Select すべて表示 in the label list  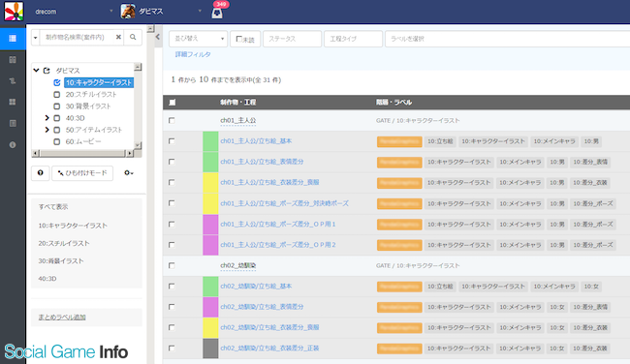coord(53,207)
